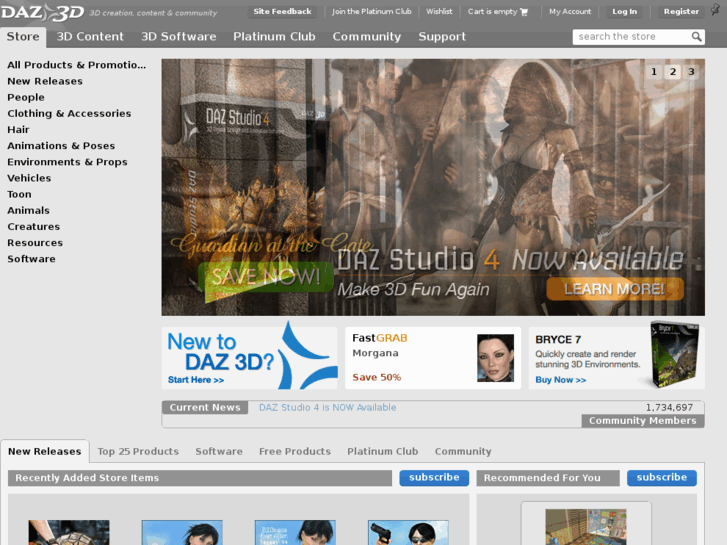The image size is (727, 545).
Task: Select Environments & Props category
Action: 67,162
